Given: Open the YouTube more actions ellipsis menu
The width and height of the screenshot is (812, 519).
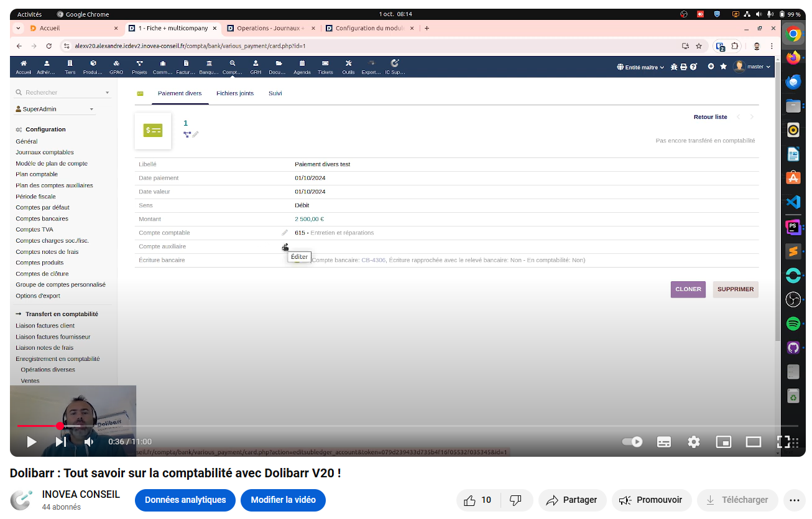Looking at the screenshot, I should pyautogui.click(x=794, y=500).
